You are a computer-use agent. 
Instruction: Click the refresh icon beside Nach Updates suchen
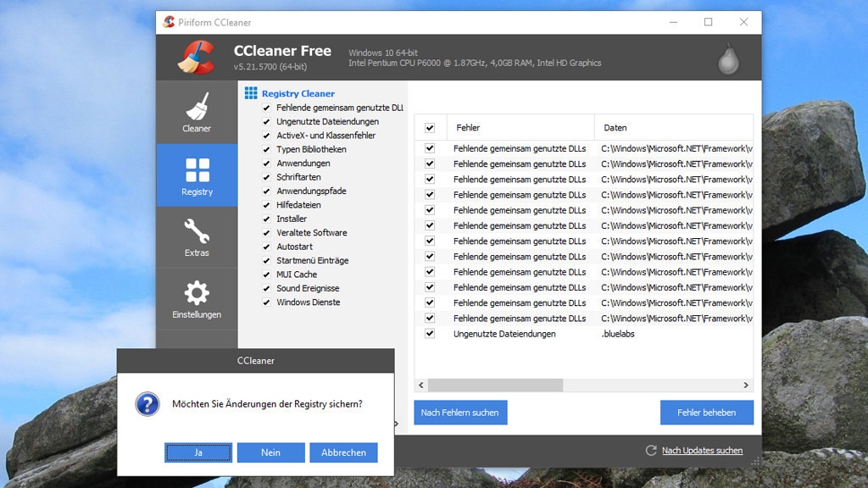coord(651,451)
